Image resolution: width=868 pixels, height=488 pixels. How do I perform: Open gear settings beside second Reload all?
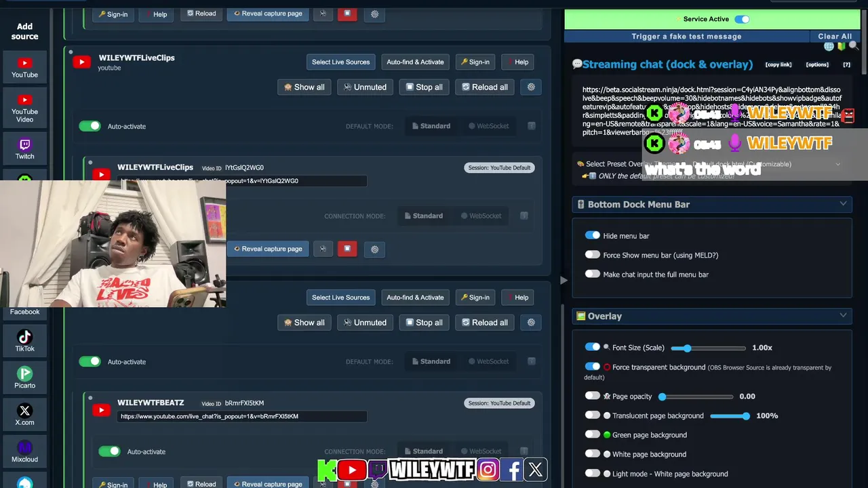[531, 322]
